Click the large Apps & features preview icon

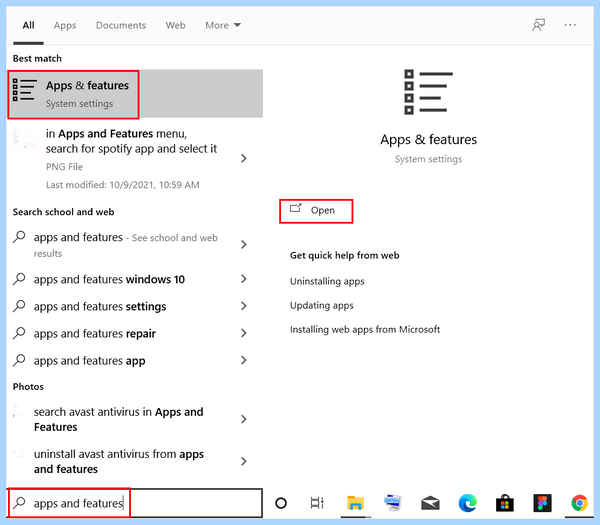428,92
